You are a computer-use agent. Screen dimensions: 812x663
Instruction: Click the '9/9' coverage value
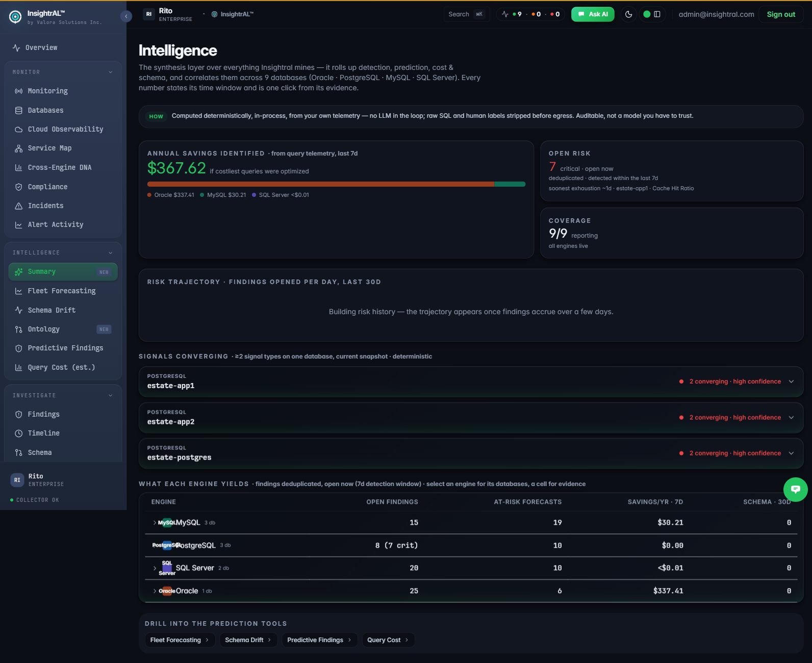(x=558, y=234)
